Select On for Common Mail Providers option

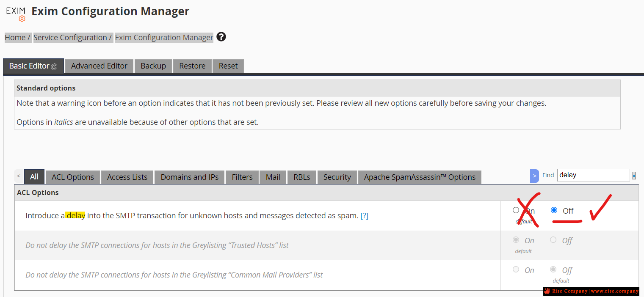click(x=516, y=269)
